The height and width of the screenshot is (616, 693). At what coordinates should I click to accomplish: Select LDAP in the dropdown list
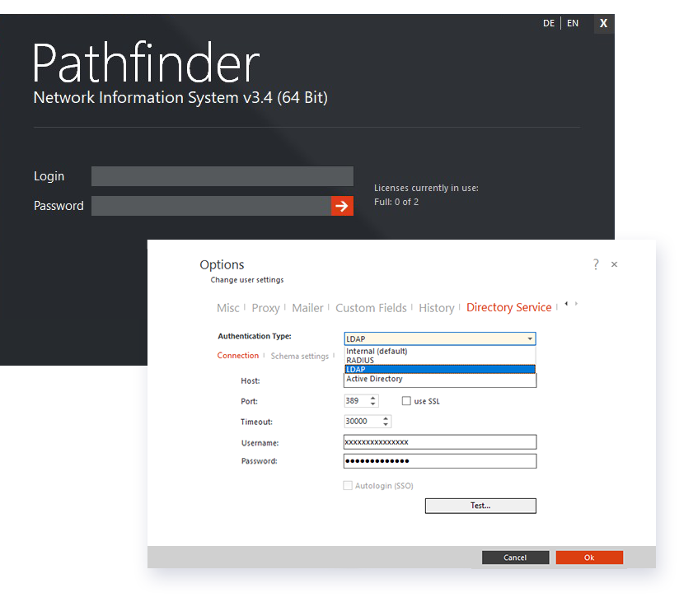440,370
